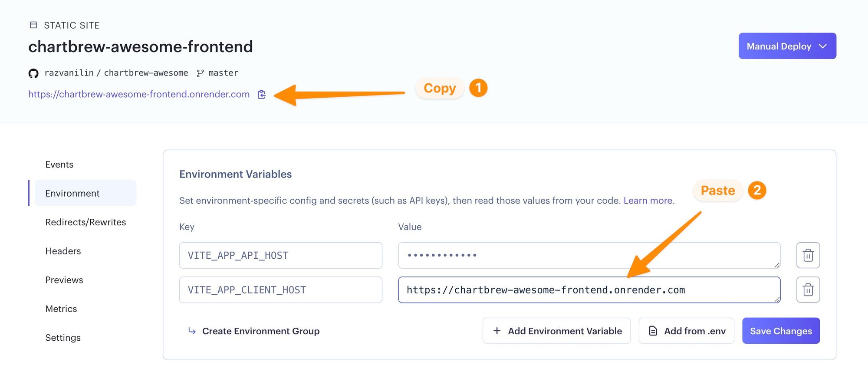This screenshot has width=868, height=372.
Task: Click the Add from .env button
Action: (686, 331)
